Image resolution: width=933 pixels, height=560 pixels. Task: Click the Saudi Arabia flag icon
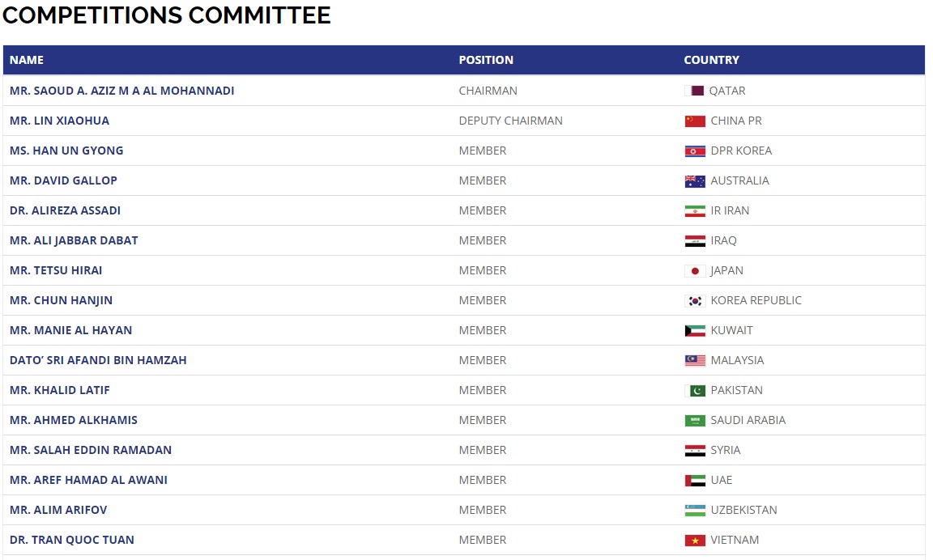pos(695,421)
